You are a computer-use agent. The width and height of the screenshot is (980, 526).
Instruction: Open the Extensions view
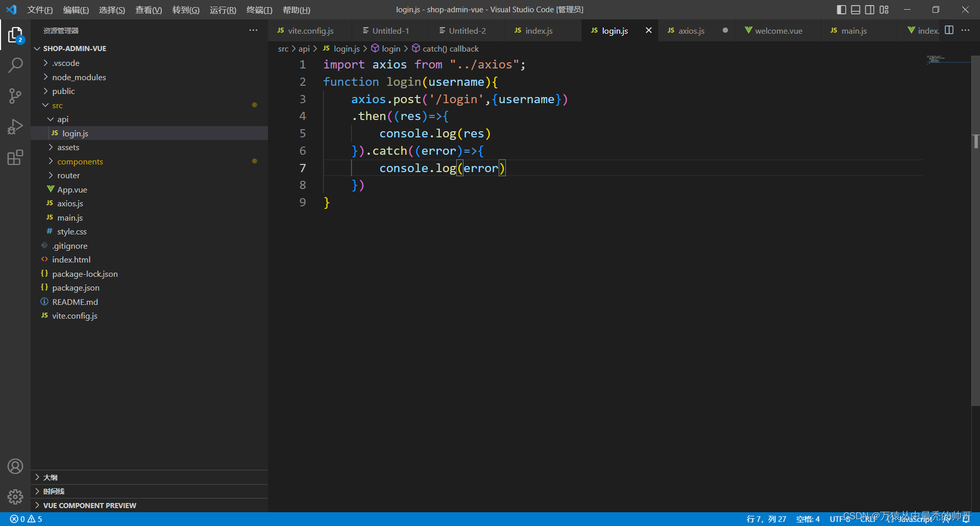pos(15,157)
